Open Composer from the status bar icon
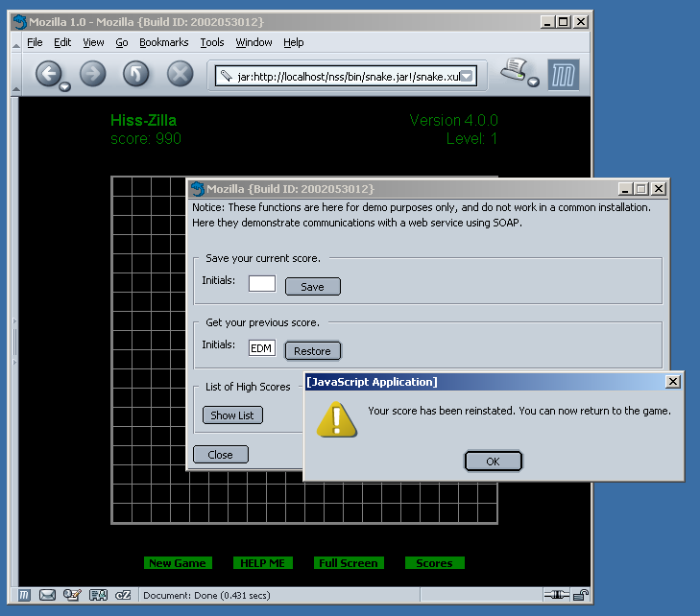The height and width of the screenshot is (616, 700). point(72,596)
